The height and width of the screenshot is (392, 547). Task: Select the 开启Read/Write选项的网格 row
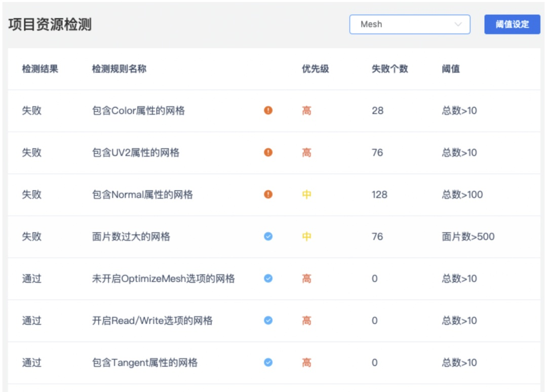152,321
